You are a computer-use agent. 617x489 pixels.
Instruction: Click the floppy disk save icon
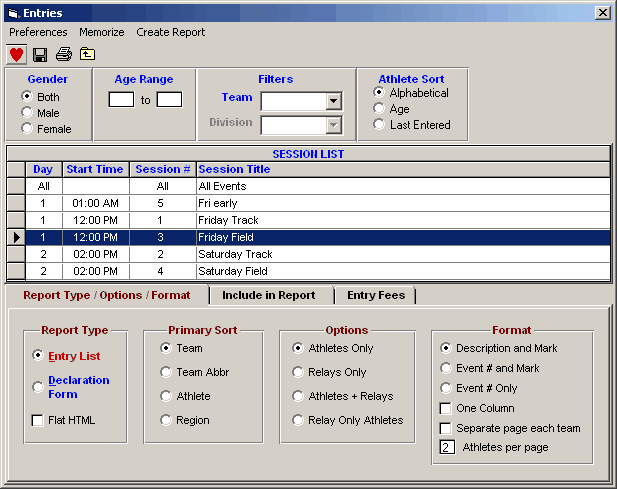click(x=40, y=54)
